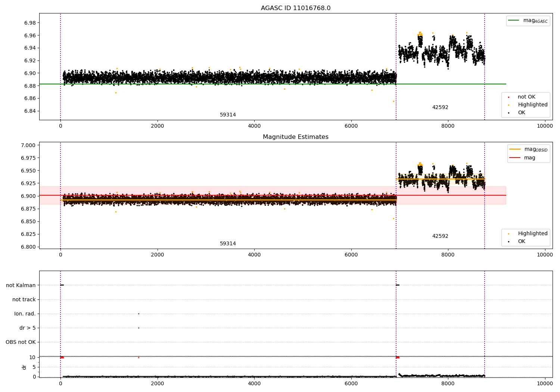Click '4000' x-tick under Magnitude Estimates plot
The image size is (560, 392).
point(254,255)
